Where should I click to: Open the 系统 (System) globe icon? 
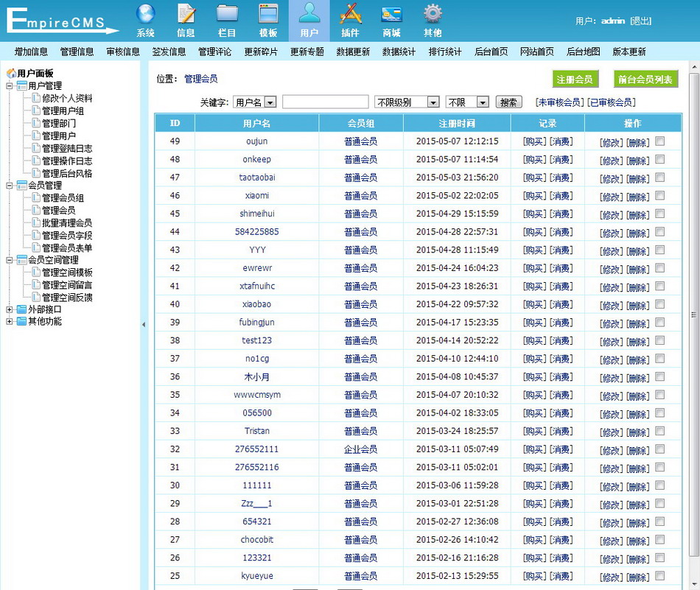(146, 14)
